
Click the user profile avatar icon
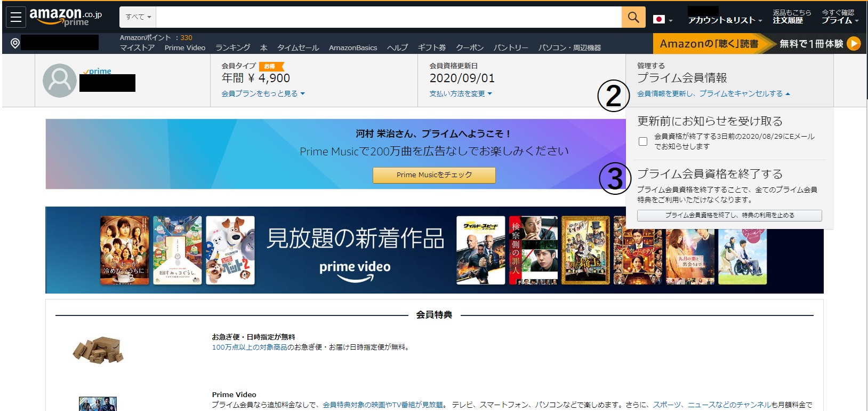click(x=59, y=81)
